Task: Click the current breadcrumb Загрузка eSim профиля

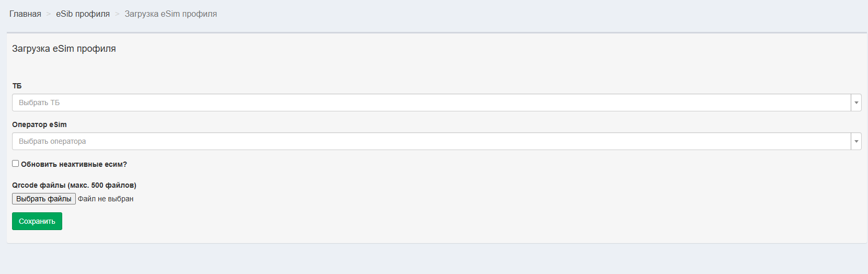Action: [170, 14]
